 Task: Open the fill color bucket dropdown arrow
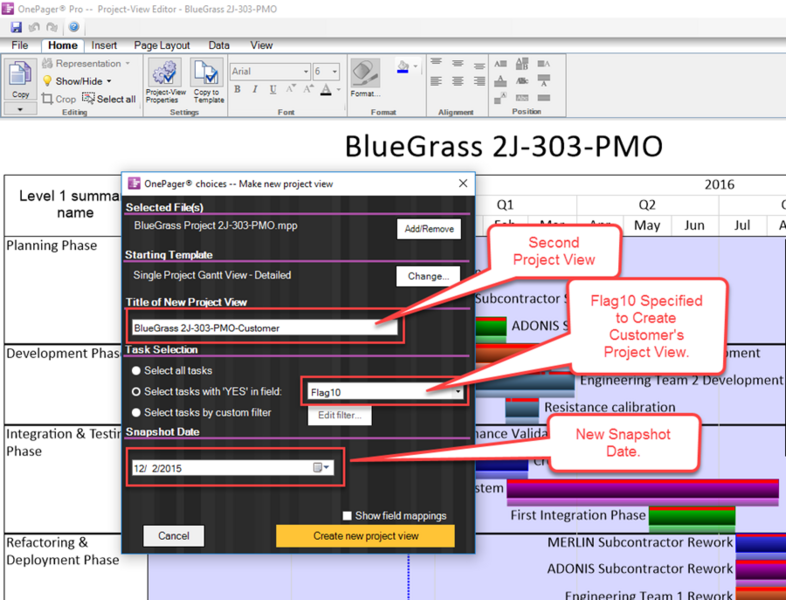[415, 66]
